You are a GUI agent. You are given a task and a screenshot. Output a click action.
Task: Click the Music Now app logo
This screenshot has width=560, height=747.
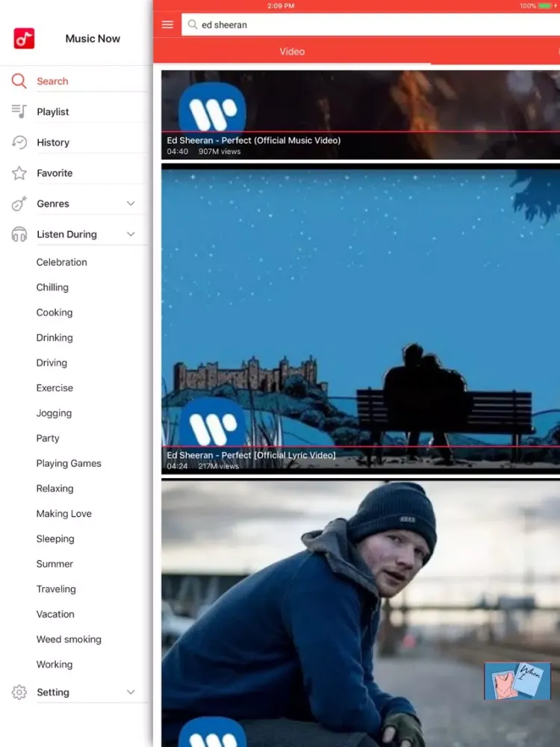(24, 39)
